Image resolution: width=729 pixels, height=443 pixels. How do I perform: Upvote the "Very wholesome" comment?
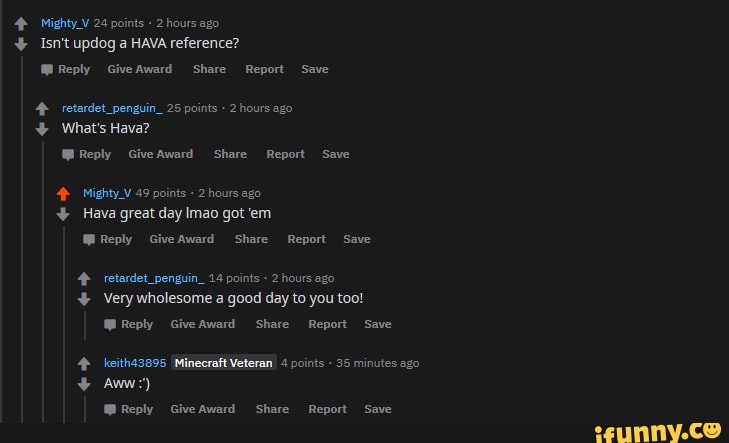click(x=84, y=279)
